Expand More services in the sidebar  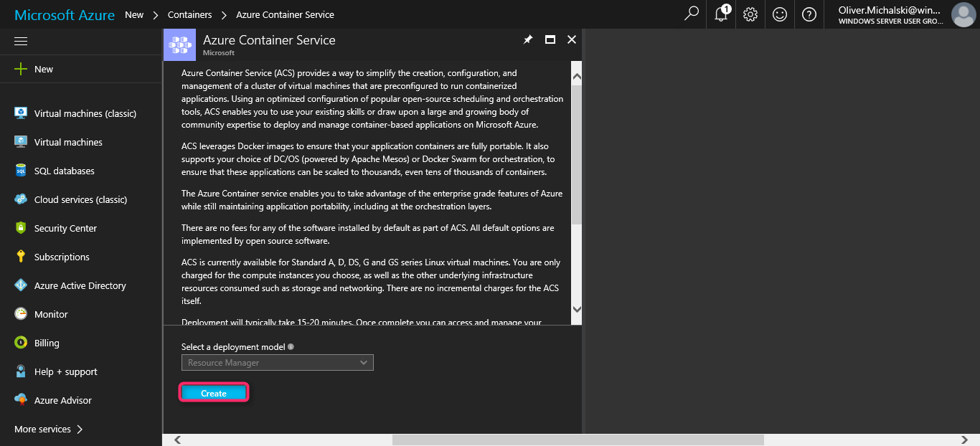[49, 429]
